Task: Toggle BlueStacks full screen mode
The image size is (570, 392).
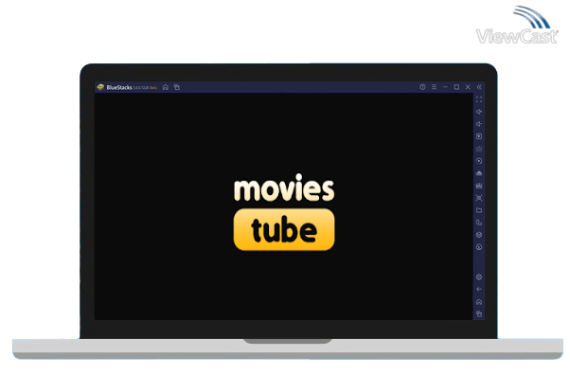Action: [x=479, y=99]
